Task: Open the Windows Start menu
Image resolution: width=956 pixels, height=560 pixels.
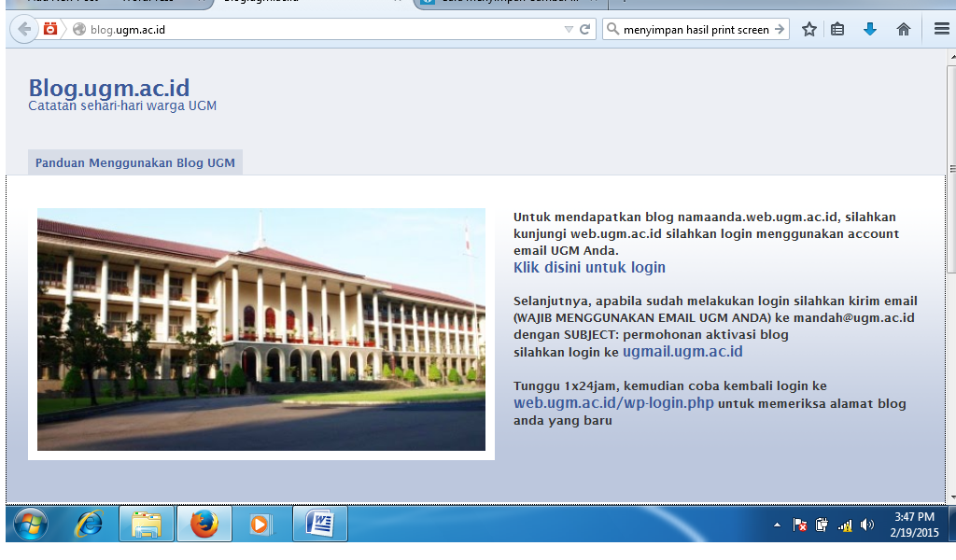Action: [31, 524]
